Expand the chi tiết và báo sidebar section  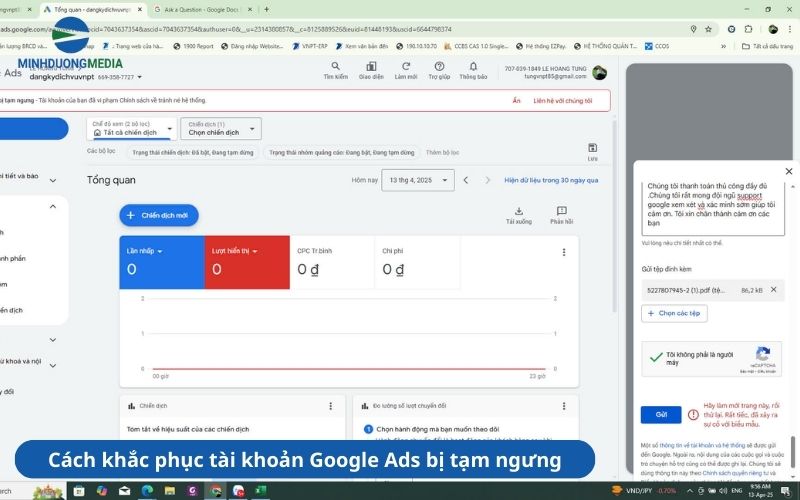coord(53,180)
